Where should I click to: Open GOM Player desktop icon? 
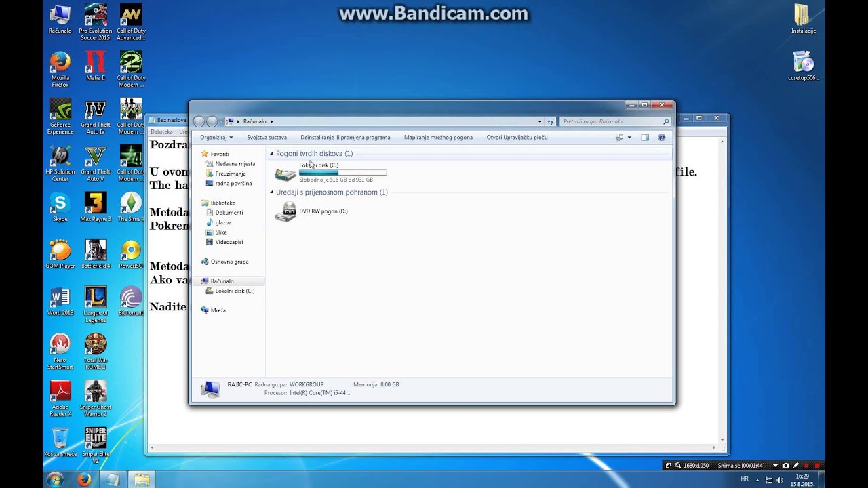(x=60, y=254)
